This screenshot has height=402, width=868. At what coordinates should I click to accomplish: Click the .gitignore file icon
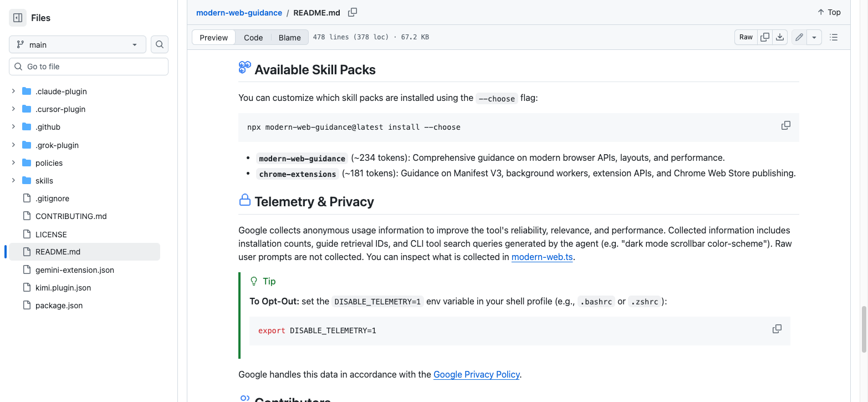[27, 198]
